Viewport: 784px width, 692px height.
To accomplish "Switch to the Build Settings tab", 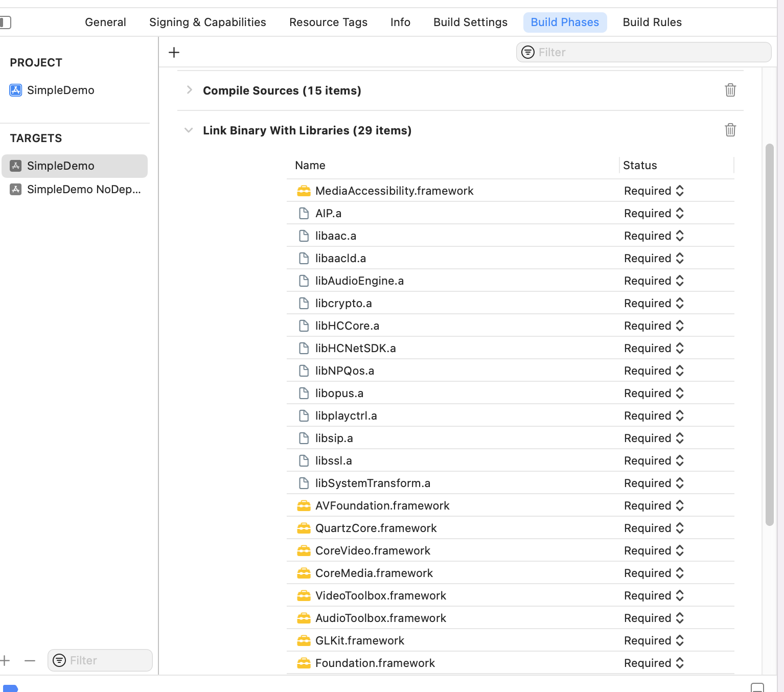I will tap(470, 22).
